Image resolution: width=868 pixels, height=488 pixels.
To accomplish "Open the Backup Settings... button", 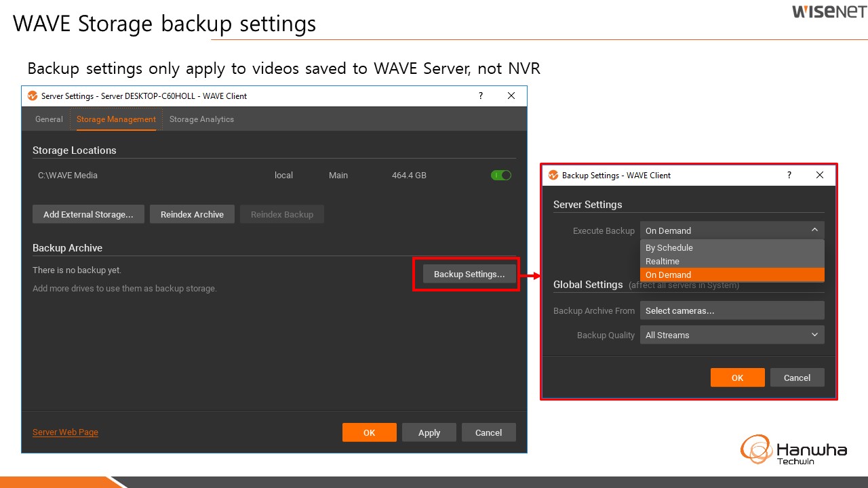I will click(x=469, y=274).
